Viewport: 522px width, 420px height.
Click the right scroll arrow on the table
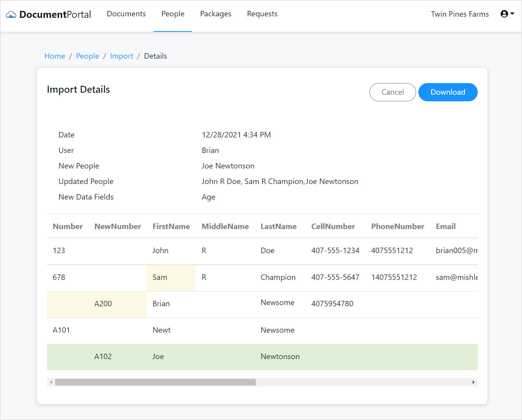click(473, 382)
